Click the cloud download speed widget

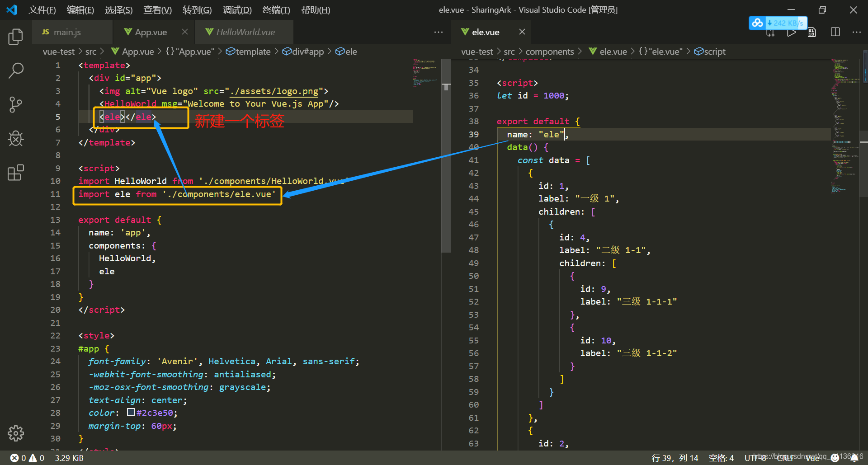click(x=778, y=23)
